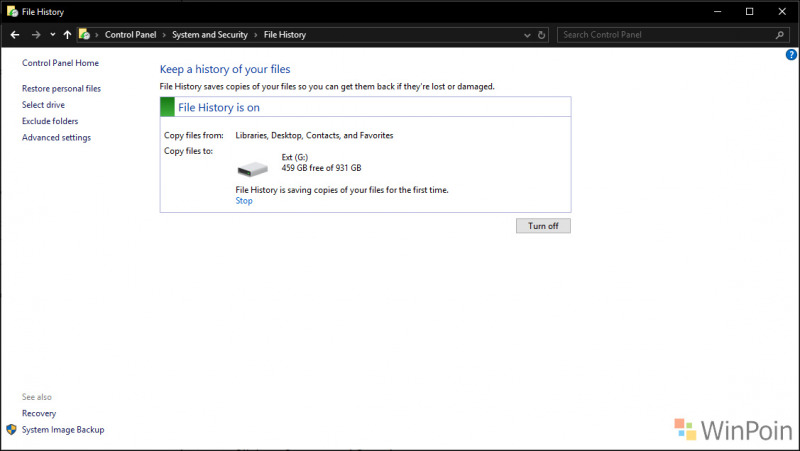Viewport: 800px width, 451px height.
Task: Click the File History title bar icon
Action: click(x=12, y=11)
